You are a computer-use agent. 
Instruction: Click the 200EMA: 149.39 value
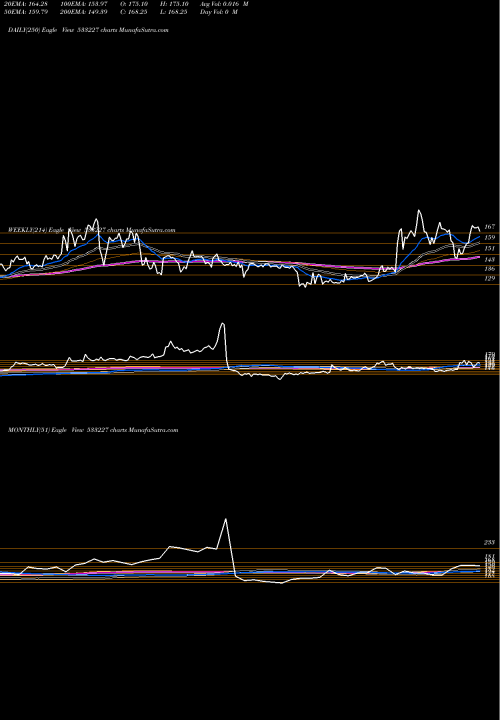coord(86,11)
